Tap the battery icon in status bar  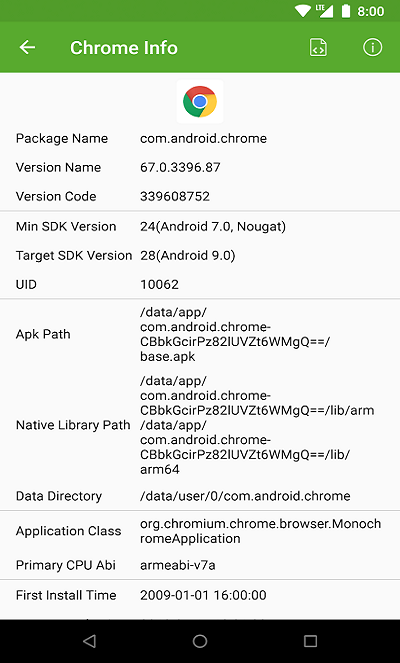(346, 11)
